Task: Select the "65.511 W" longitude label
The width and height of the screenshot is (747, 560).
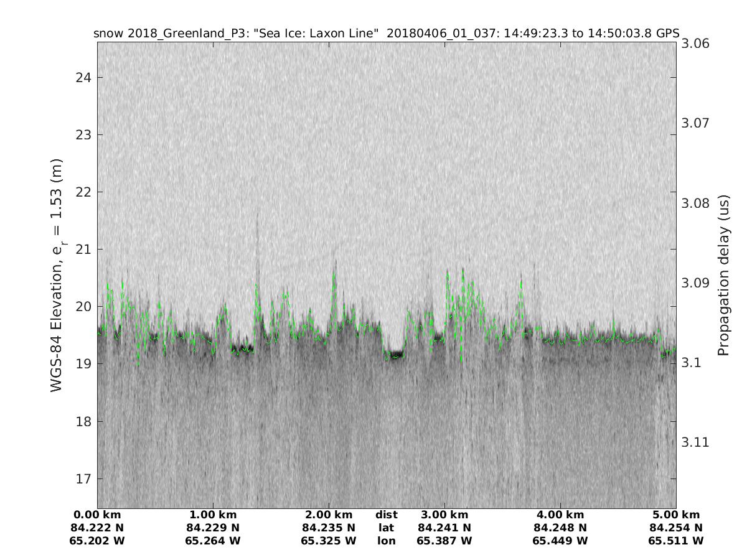Action: point(675,541)
